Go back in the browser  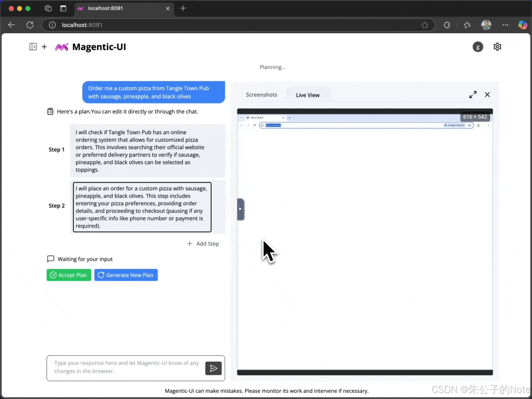(x=11, y=25)
